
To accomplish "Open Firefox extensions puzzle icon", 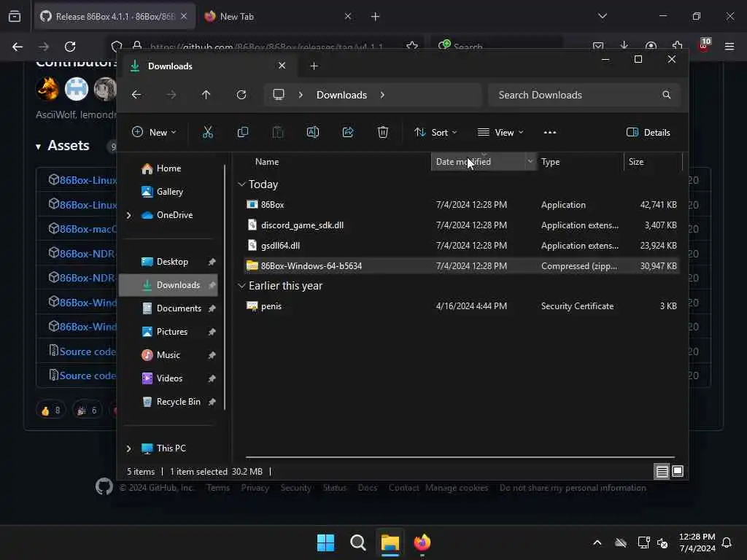I will [x=677, y=46].
